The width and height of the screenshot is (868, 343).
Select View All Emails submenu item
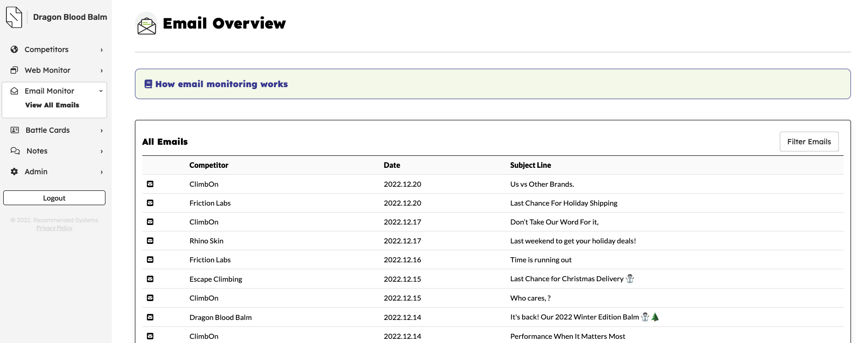pyautogui.click(x=52, y=105)
